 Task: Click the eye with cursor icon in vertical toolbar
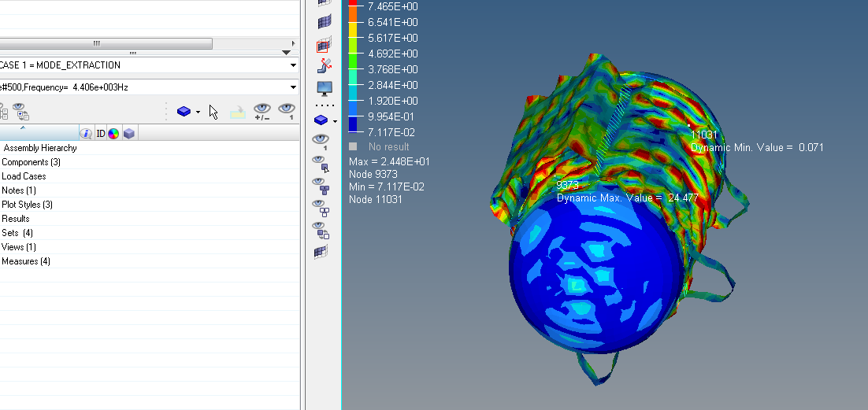click(x=321, y=164)
